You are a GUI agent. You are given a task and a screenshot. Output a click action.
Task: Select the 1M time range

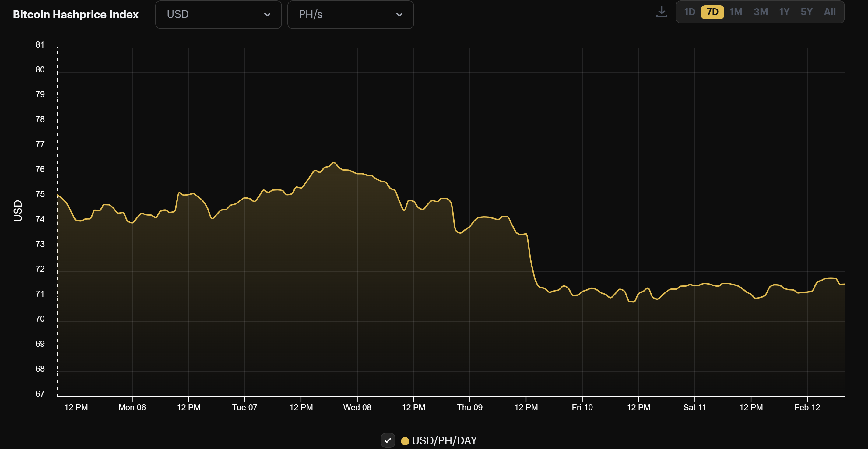pos(735,12)
